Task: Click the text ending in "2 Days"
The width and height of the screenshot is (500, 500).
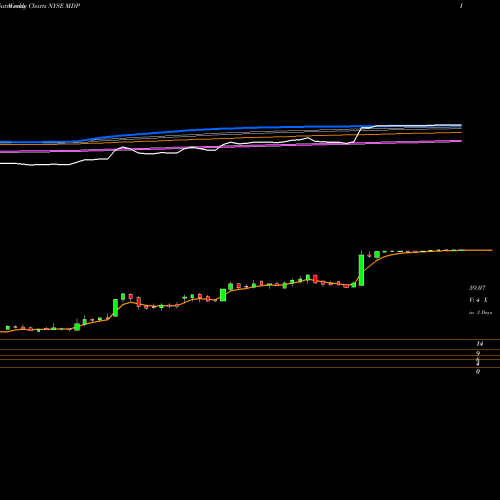Action: click(x=480, y=313)
